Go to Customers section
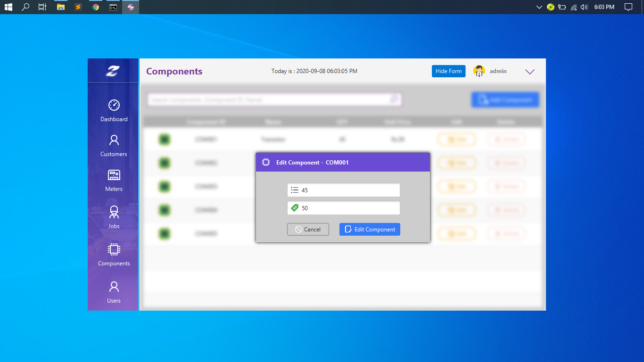Image resolution: width=644 pixels, height=362 pixels. pos(114,146)
